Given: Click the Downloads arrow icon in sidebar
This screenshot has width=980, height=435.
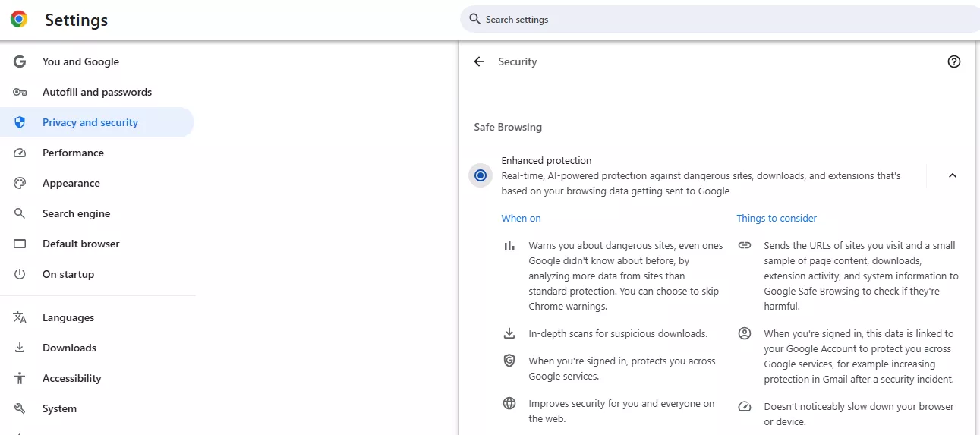Looking at the screenshot, I should (x=20, y=348).
